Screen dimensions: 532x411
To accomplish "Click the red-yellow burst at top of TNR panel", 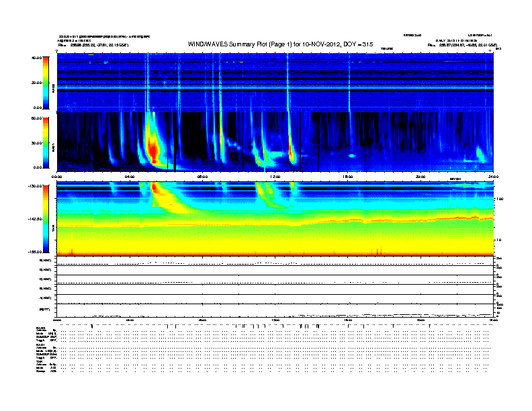I will pos(155,188).
